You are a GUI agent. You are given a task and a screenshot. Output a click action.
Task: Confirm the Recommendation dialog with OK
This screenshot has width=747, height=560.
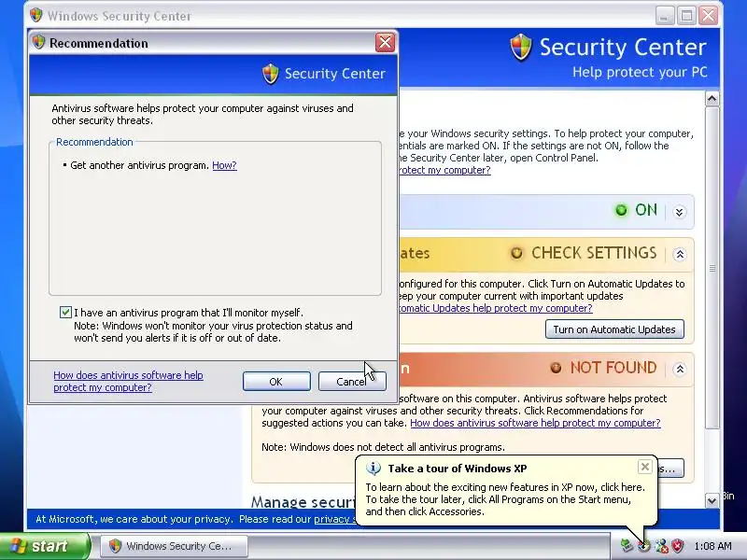(x=276, y=382)
